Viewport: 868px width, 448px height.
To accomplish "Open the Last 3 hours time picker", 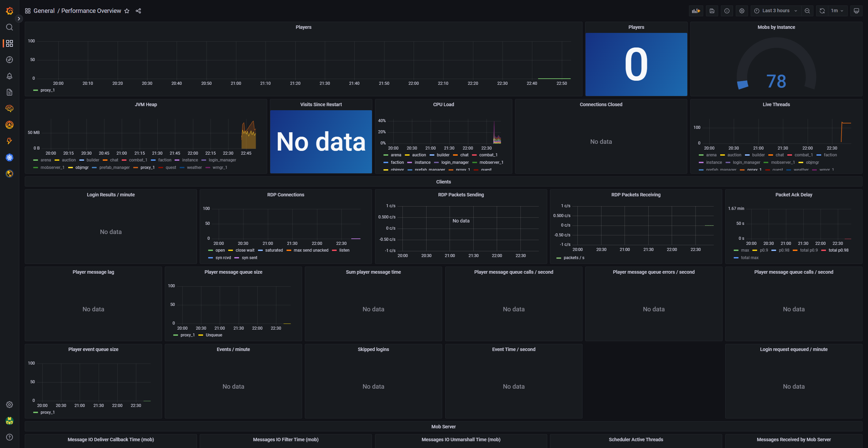I will coord(776,11).
